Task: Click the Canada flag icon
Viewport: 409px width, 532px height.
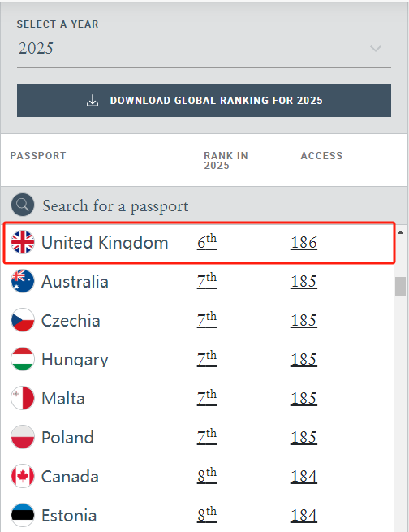Action: click(23, 476)
